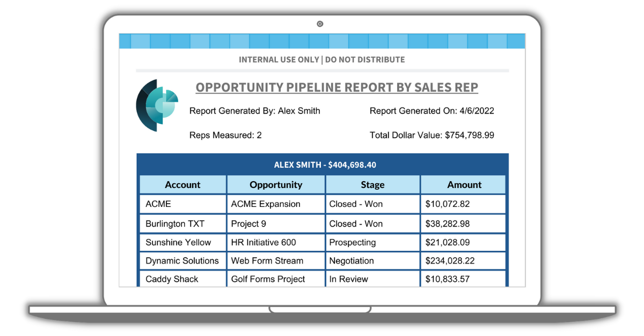Image resolution: width=644 pixels, height=336 pixels.
Task: Select the 'Golf Forms Project' opportunity cell
Action: tap(276, 279)
